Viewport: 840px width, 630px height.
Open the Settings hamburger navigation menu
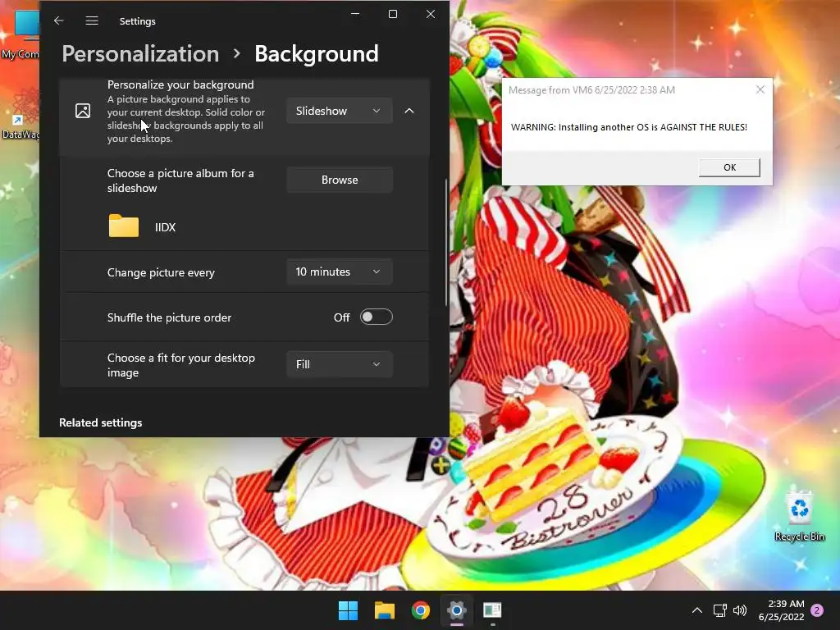click(x=92, y=21)
